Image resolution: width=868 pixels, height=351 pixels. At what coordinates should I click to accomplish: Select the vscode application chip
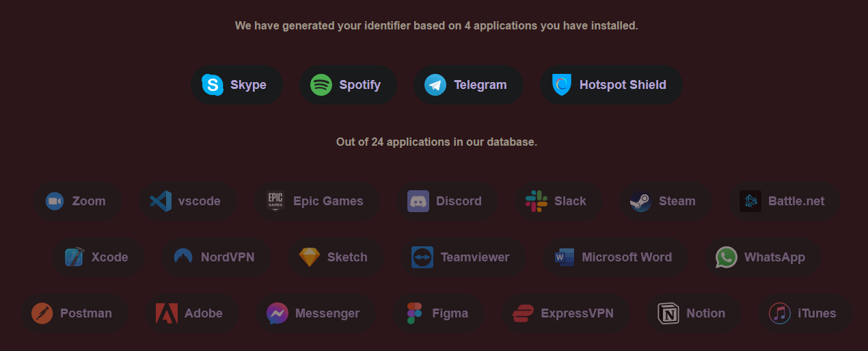(187, 201)
